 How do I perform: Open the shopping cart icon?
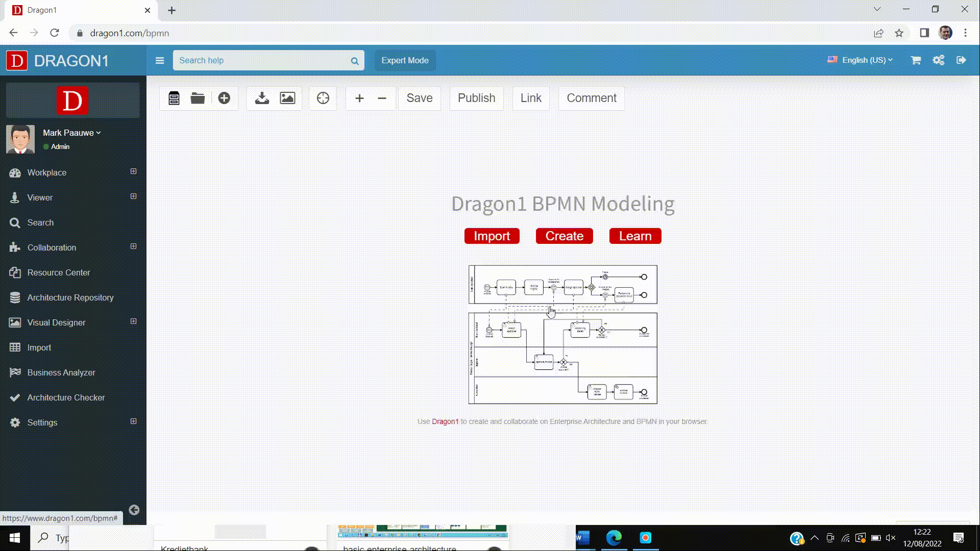(916, 60)
